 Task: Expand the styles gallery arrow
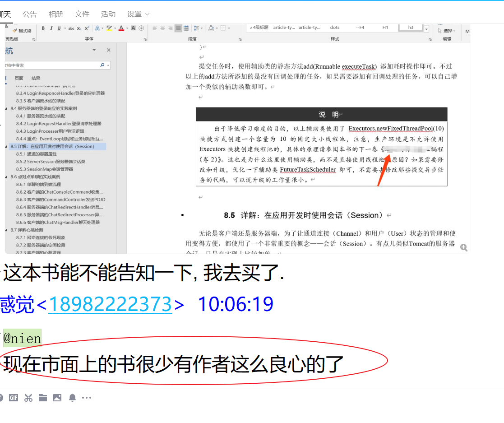pos(426,29)
